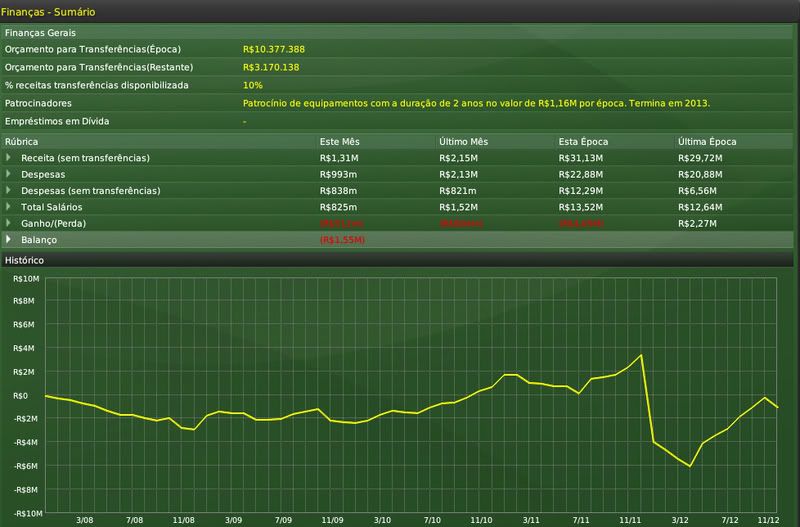
Task: Expand the Balanço row arrow
Action: click(9, 240)
